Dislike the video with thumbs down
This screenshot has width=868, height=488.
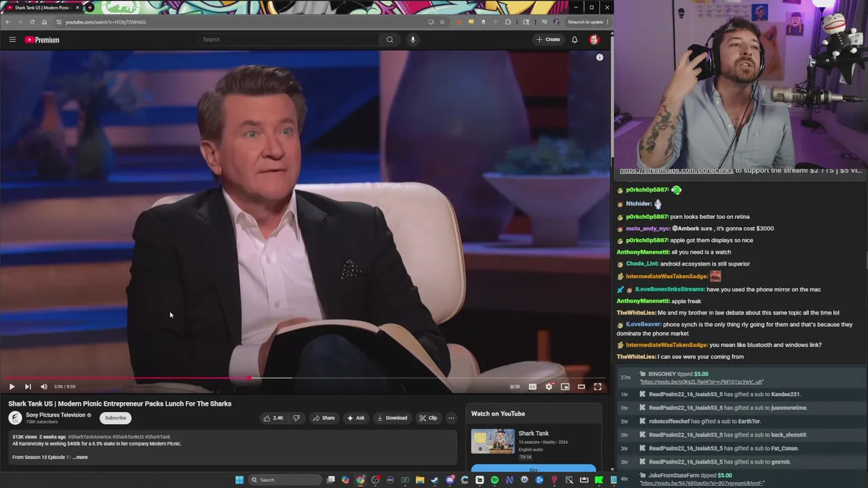(296, 418)
